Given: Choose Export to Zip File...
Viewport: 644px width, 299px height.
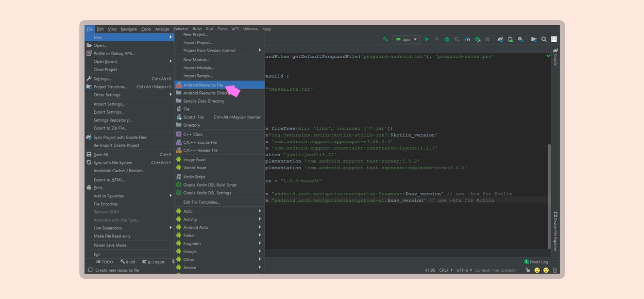Looking at the screenshot, I should [129, 128].
